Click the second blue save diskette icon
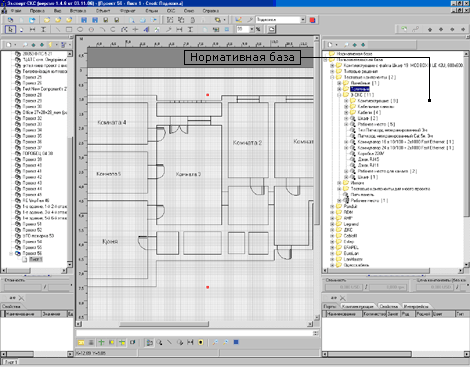This screenshot has width=470, height=367. coord(95,20)
